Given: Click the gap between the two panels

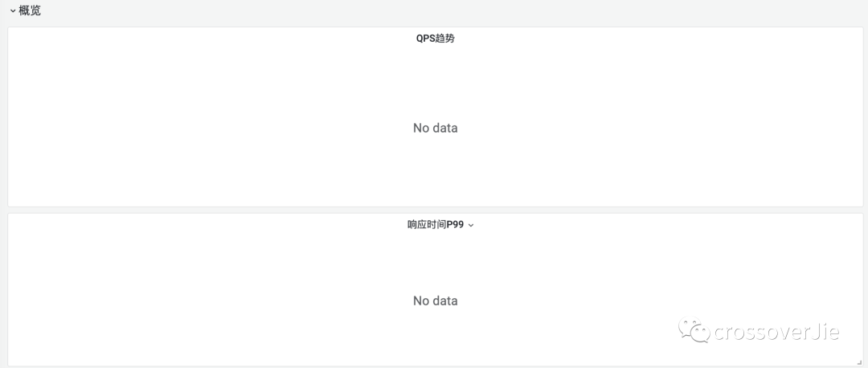Looking at the screenshot, I should [x=435, y=211].
